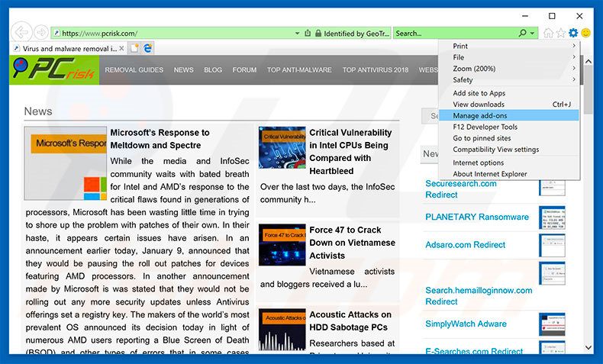603x364 pixels.
Task: Click the search magnifier icon
Action: tap(523, 34)
